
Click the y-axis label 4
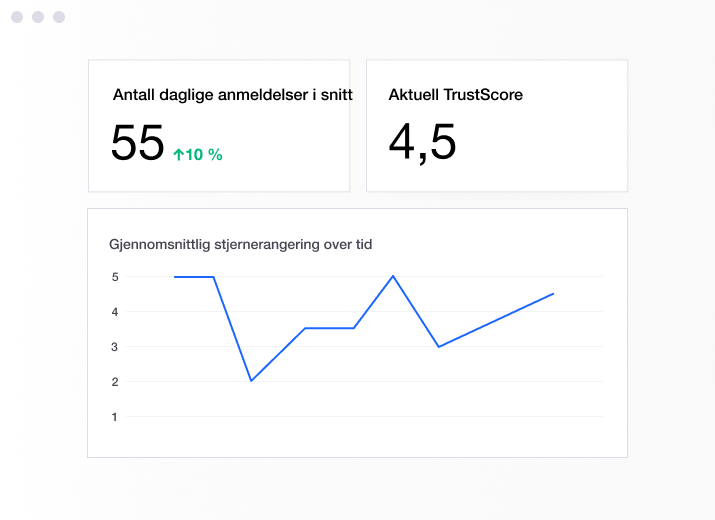[x=115, y=312]
